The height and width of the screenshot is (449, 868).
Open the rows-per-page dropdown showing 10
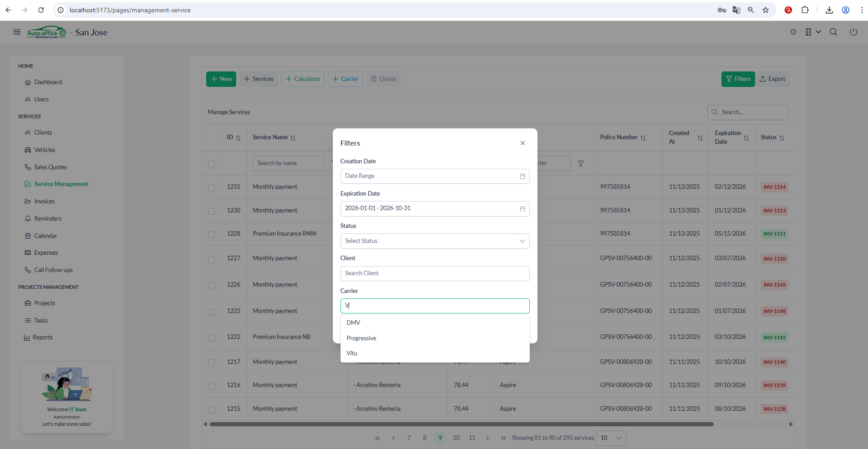610,438
